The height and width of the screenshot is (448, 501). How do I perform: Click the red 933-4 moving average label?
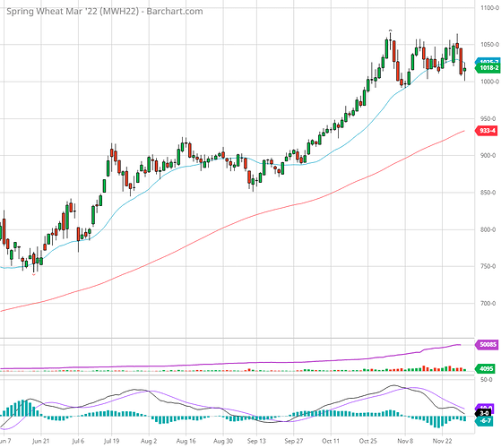click(x=487, y=131)
